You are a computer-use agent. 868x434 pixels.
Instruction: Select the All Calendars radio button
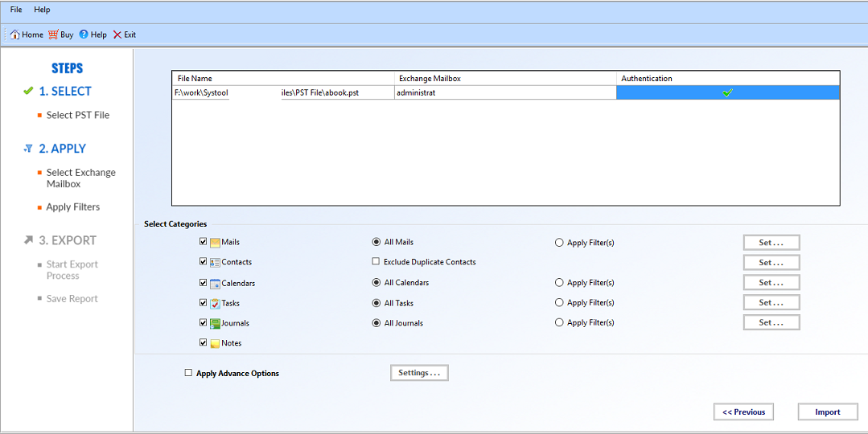tap(376, 283)
